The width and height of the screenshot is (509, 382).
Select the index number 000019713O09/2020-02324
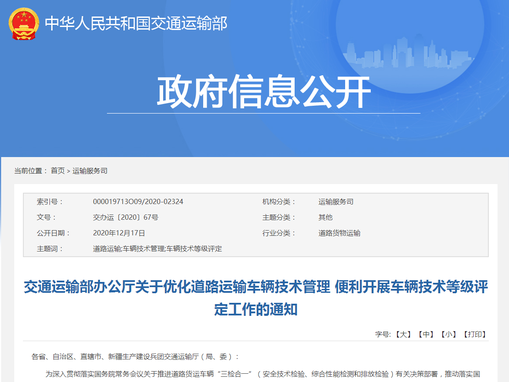(x=138, y=202)
